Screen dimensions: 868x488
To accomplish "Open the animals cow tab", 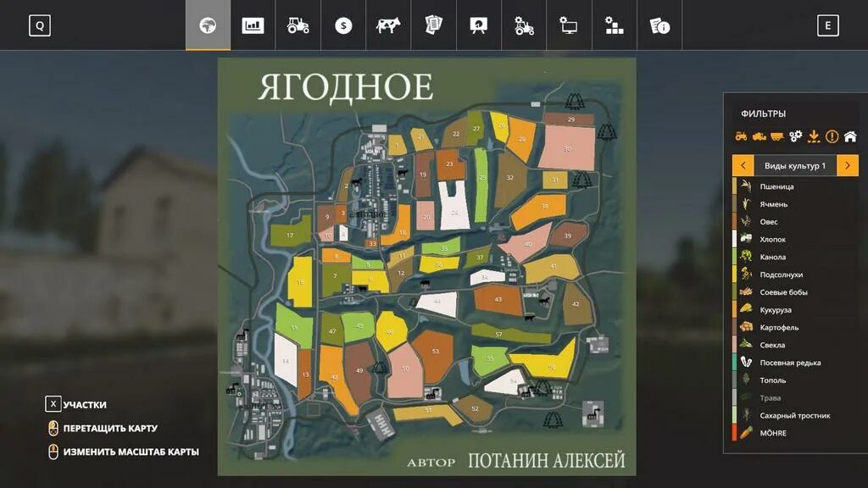I will coord(388,25).
